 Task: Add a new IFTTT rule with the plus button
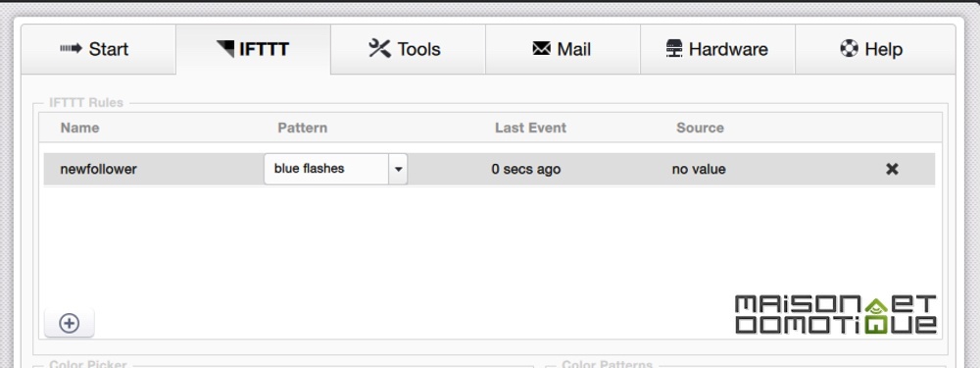(70, 323)
